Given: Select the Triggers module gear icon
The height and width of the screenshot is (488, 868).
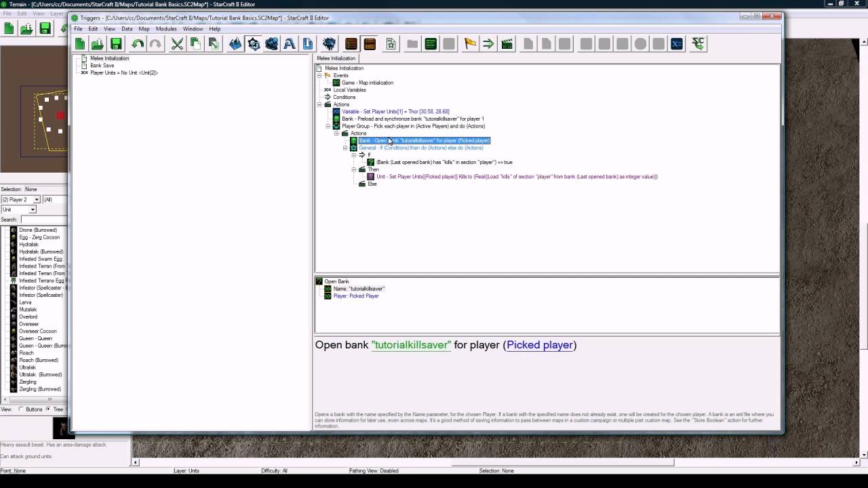Looking at the screenshot, I should (x=254, y=44).
